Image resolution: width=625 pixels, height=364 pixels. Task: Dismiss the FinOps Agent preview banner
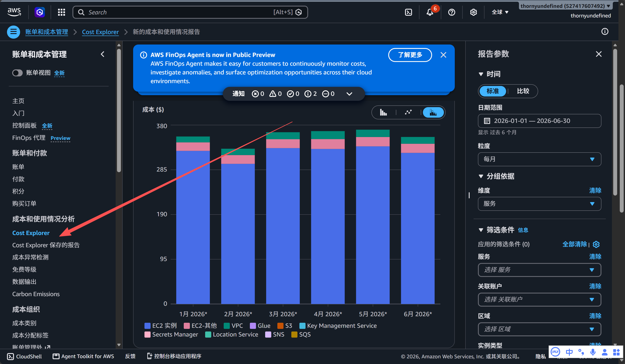tap(443, 55)
